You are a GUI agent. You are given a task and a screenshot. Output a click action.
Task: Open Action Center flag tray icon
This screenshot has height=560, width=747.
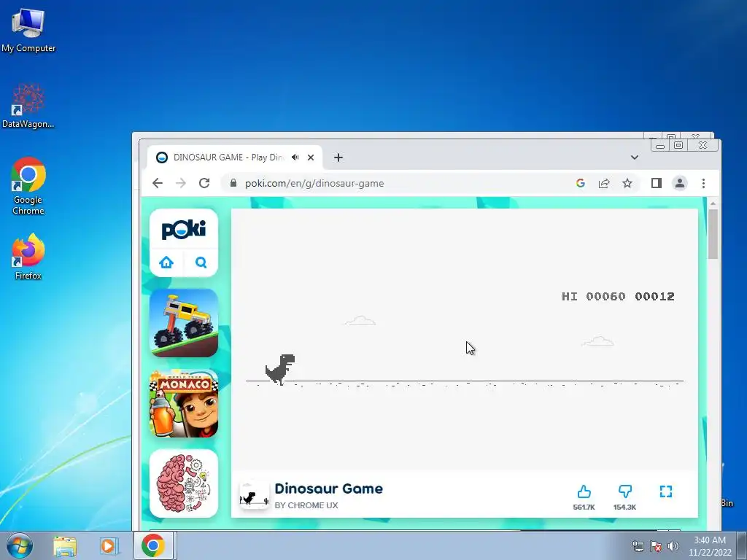(656, 546)
